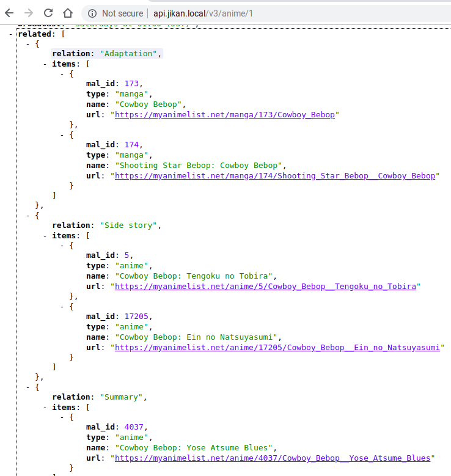Open the browser home page icon

pyautogui.click(x=68, y=13)
